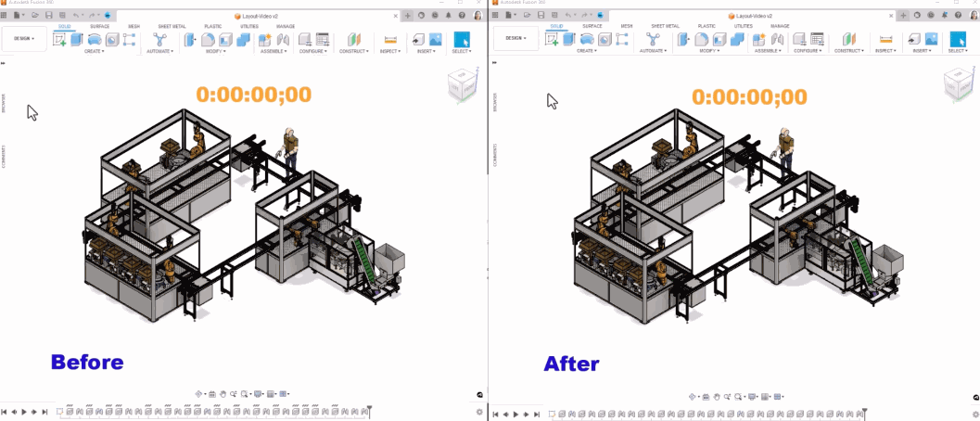
Task: Jump timeline to end in right window
Action: [536, 414]
